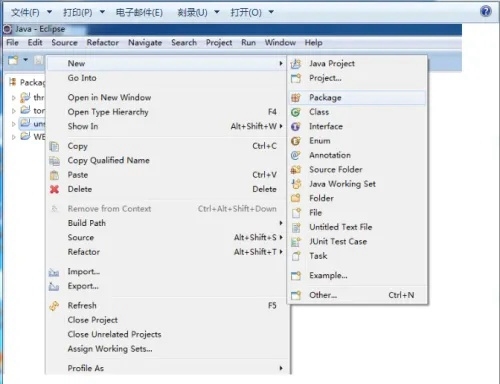Open the Refactor menu in menu bar
Viewport: 500px width, 384px height.
point(103,43)
